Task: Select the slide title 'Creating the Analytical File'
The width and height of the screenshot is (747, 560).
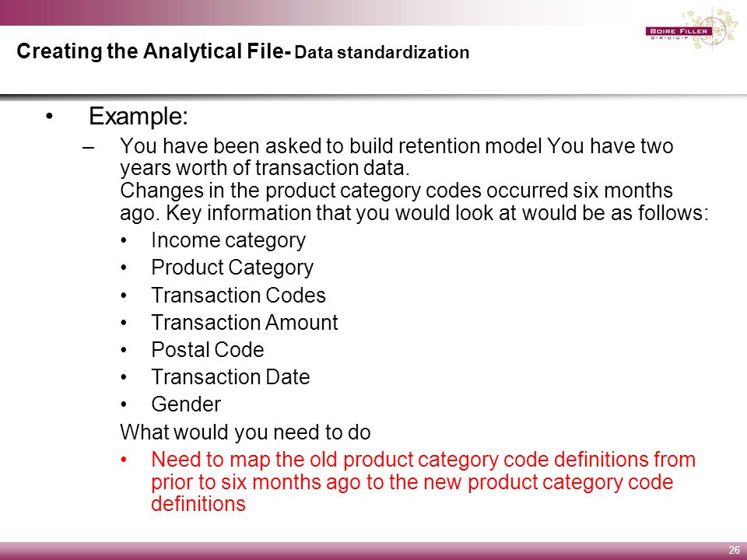Action: [150, 51]
